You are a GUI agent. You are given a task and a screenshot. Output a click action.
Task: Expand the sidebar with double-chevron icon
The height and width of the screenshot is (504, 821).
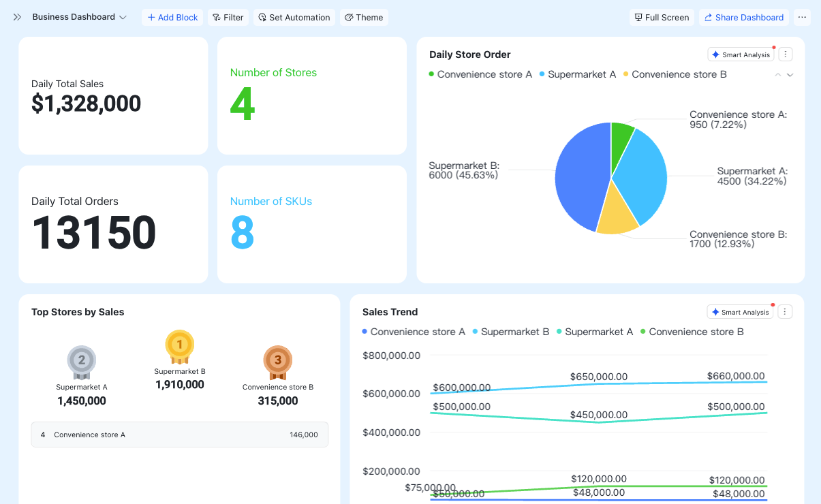17,17
